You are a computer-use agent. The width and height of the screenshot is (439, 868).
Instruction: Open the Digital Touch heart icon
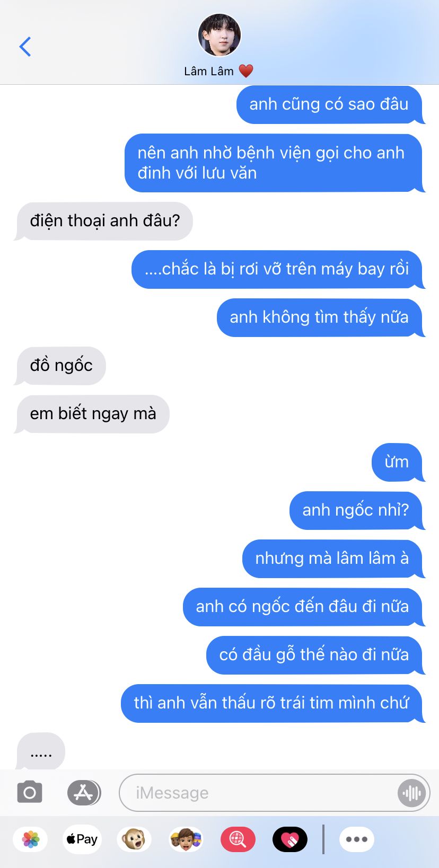pyautogui.click(x=290, y=839)
